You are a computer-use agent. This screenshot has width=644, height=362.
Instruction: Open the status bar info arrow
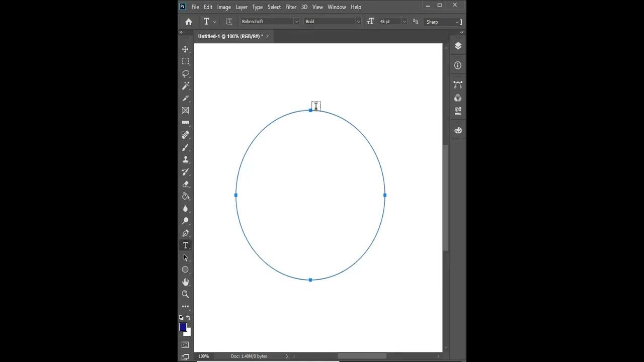tap(287, 356)
